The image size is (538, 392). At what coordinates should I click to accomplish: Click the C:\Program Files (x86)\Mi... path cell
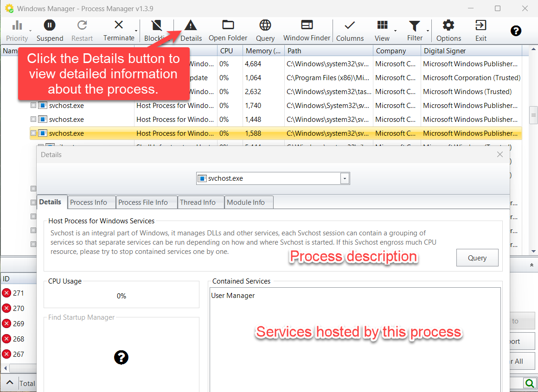(x=328, y=78)
